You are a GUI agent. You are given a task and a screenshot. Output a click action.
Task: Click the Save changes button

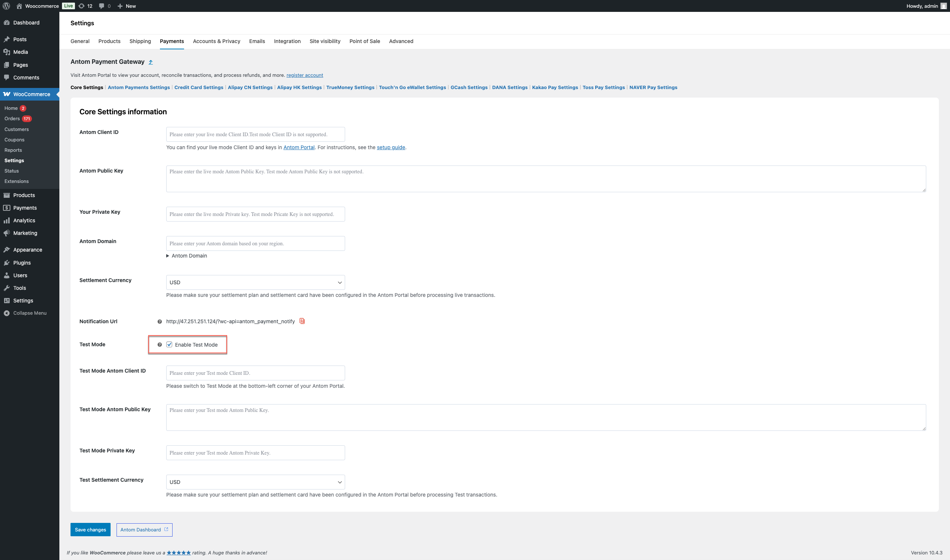coord(91,530)
